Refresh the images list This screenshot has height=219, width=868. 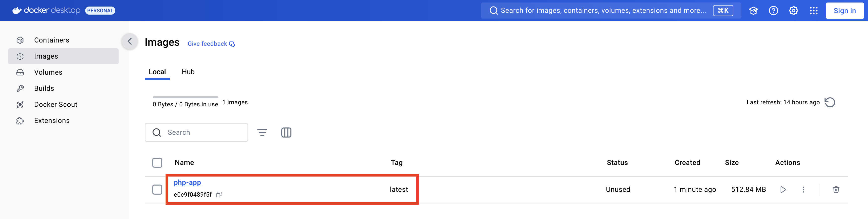(x=830, y=102)
